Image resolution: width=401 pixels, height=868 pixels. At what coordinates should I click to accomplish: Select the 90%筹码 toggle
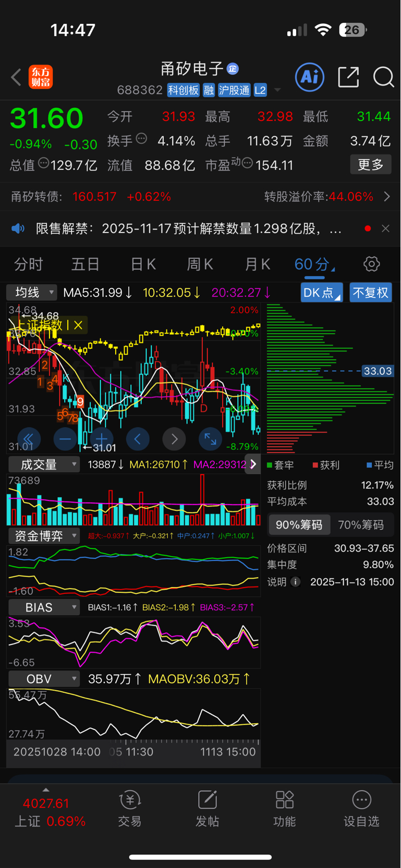click(x=299, y=525)
